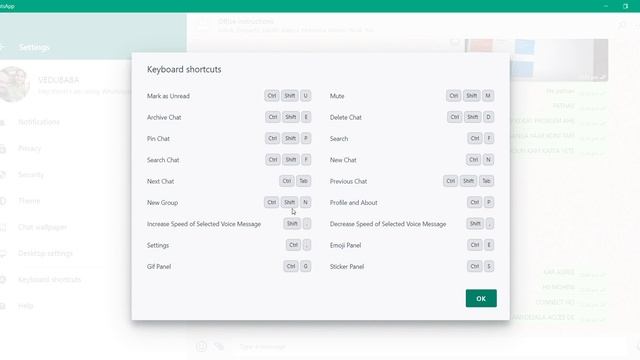The image size is (640, 360).
Task: Click the Settings shortcut label in dialog
Action: coord(158,245)
